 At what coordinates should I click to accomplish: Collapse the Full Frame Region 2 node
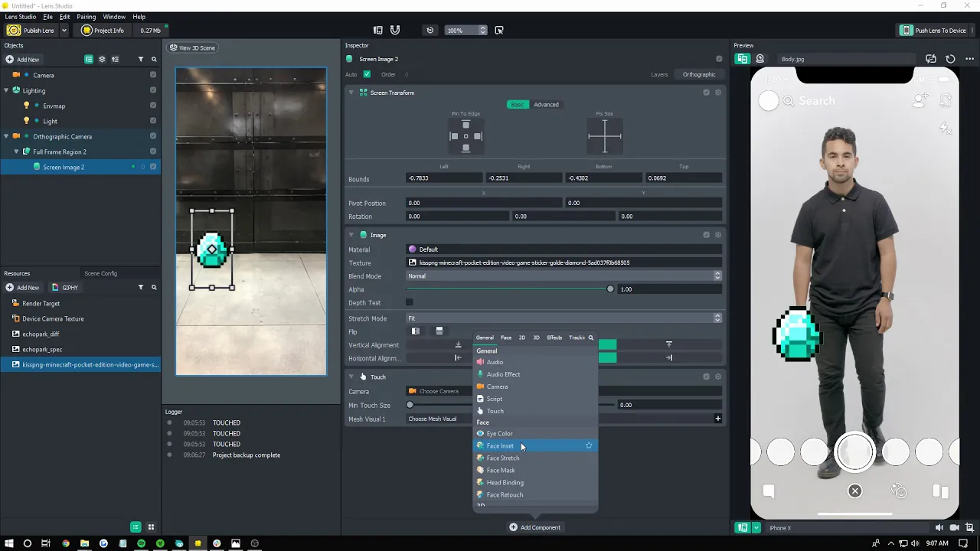point(16,152)
